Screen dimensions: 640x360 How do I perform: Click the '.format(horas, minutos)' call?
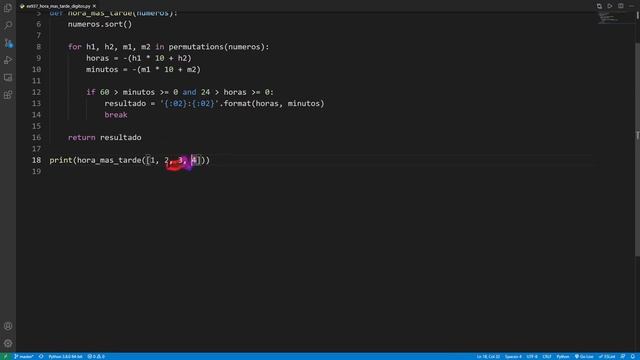[272, 104]
